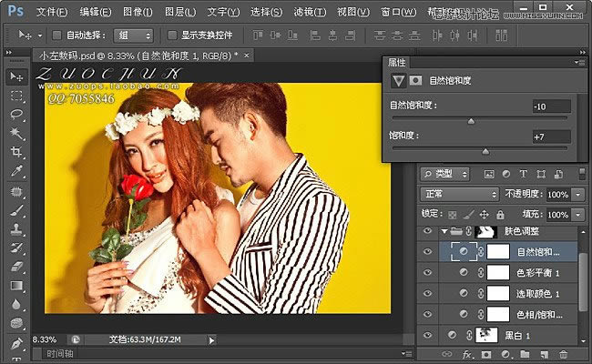This screenshot has width=592, height=364.
Task: Open the 文件(F) menu
Action: [x=52, y=12]
